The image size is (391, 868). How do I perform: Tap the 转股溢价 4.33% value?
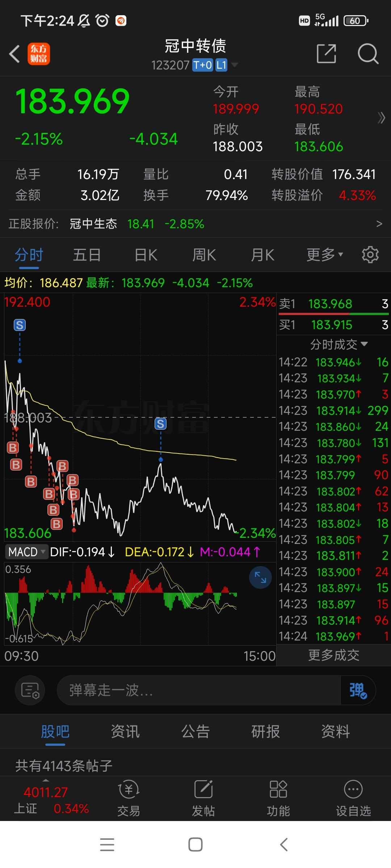click(x=357, y=195)
